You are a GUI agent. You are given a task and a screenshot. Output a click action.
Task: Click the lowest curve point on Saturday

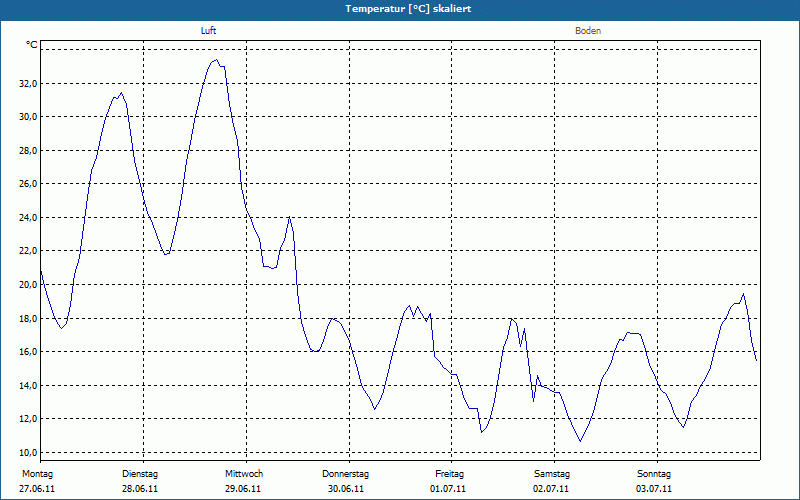pos(580,441)
